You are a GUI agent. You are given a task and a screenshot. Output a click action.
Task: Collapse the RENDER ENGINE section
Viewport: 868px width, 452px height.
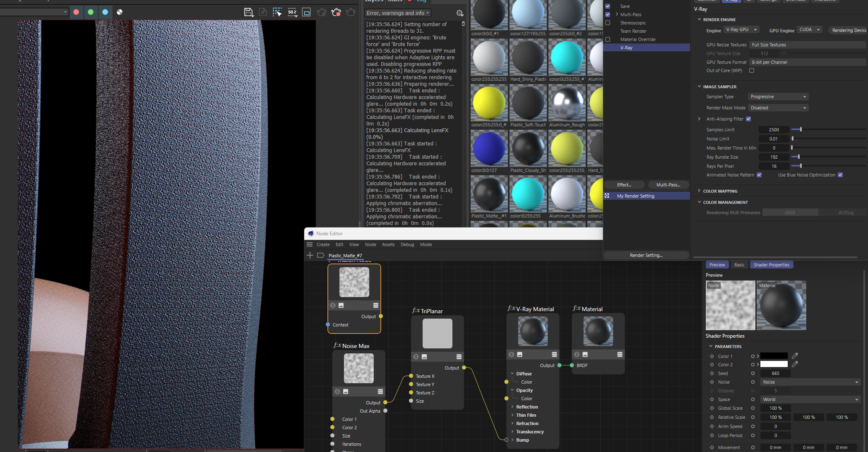[699, 19]
